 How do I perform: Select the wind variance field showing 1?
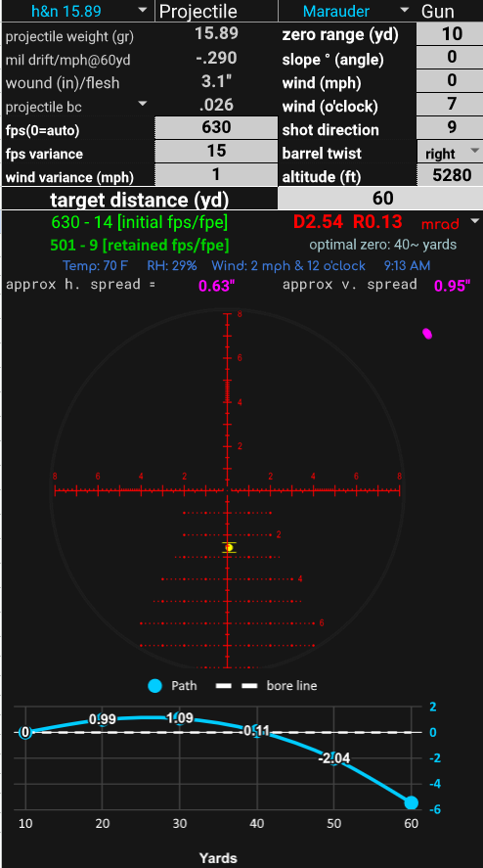click(216, 174)
